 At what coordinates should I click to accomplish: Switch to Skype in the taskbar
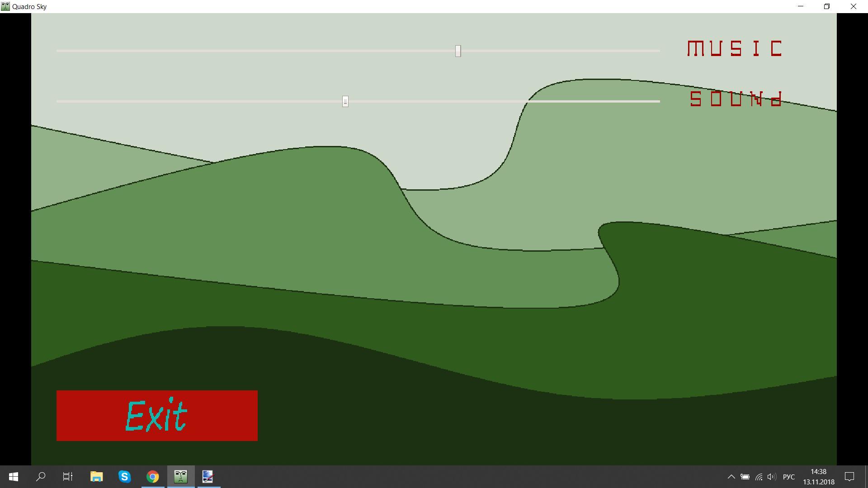tap(125, 477)
